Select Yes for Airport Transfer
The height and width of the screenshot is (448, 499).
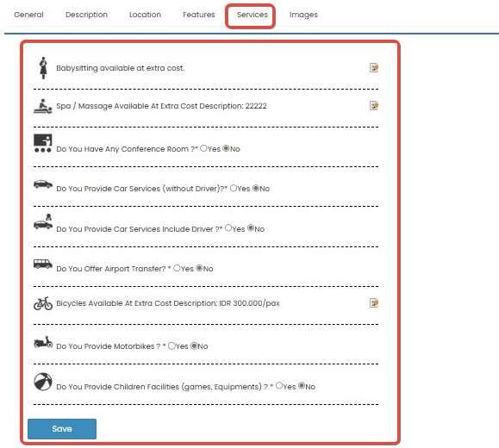177,268
